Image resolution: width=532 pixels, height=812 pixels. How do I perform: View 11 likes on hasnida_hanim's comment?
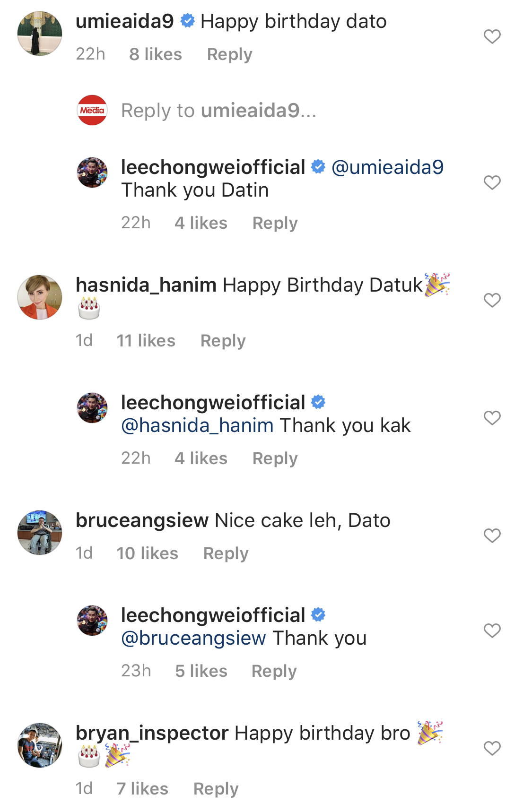(146, 341)
